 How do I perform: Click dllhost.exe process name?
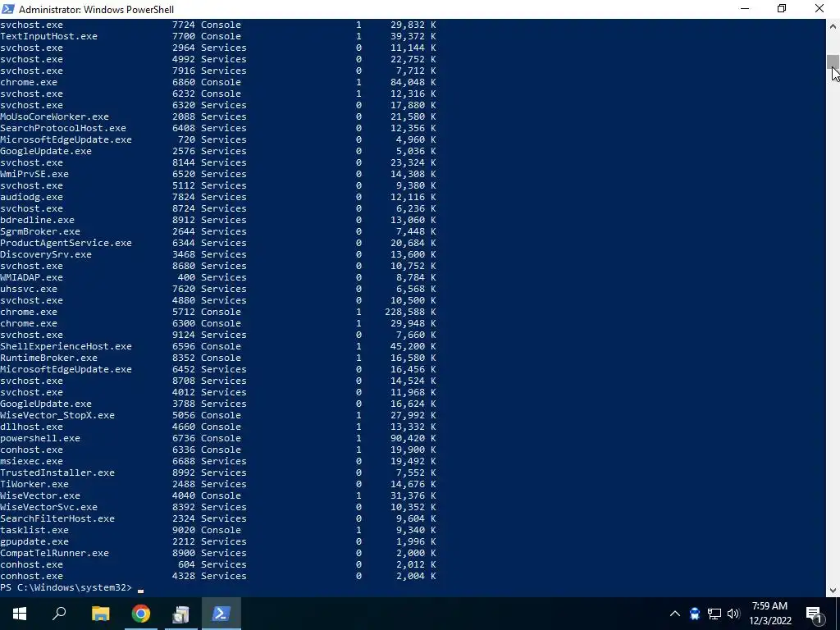click(x=32, y=427)
